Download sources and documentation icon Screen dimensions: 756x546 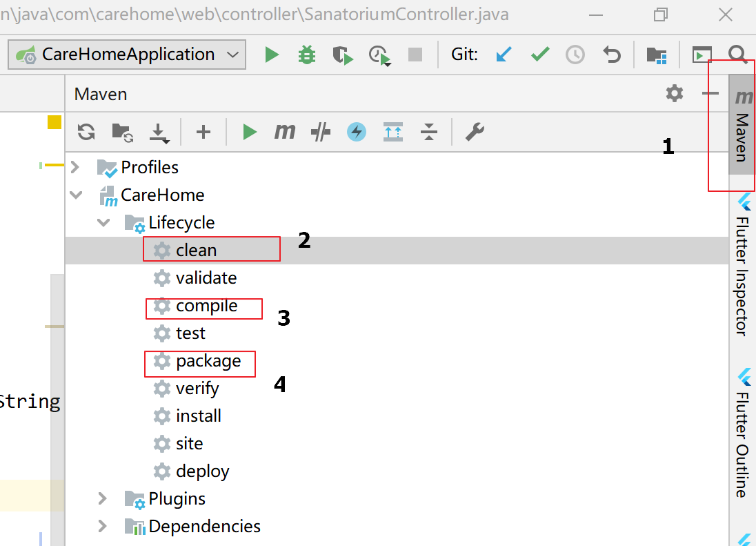tap(159, 133)
